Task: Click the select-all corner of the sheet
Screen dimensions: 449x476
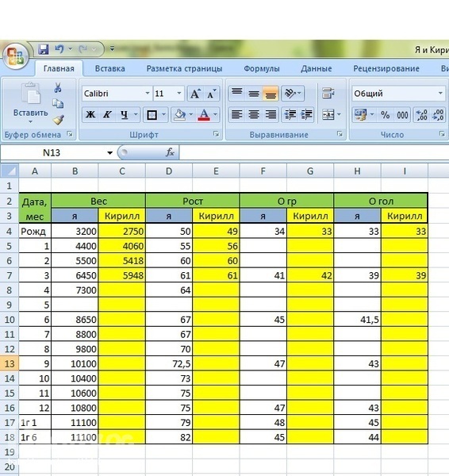Action: (10, 171)
